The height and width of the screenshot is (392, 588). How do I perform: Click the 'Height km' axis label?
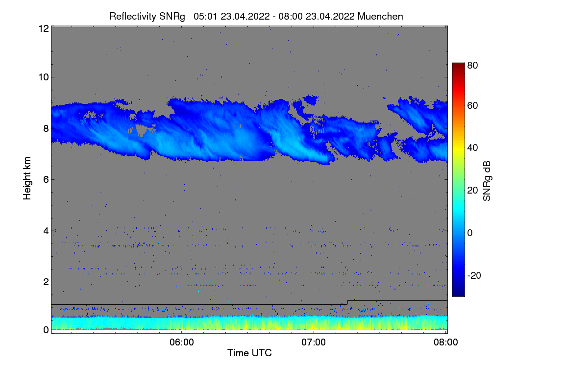click(x=27, y=178)
